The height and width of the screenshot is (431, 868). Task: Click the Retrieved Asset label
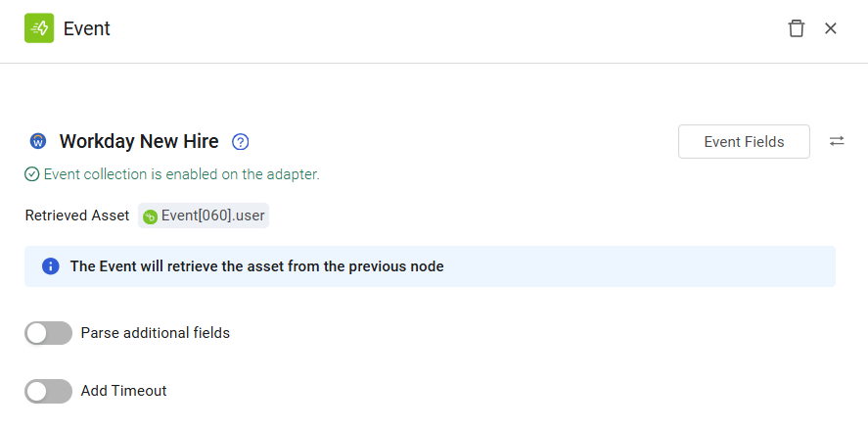77,215
